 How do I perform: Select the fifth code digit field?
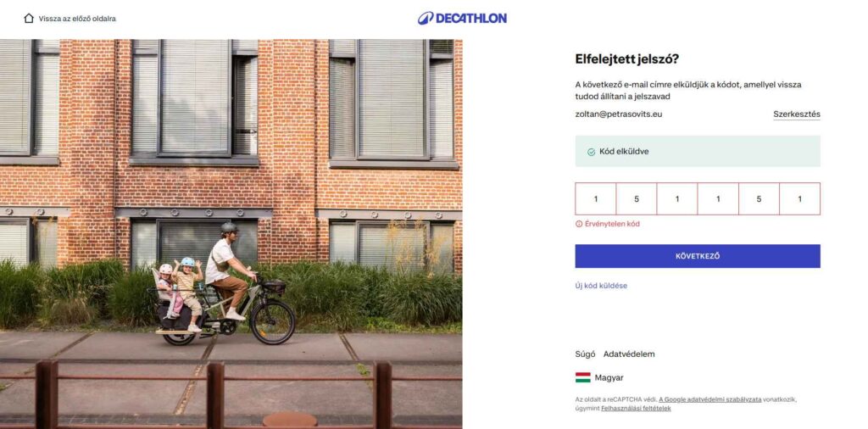point(759,199)
